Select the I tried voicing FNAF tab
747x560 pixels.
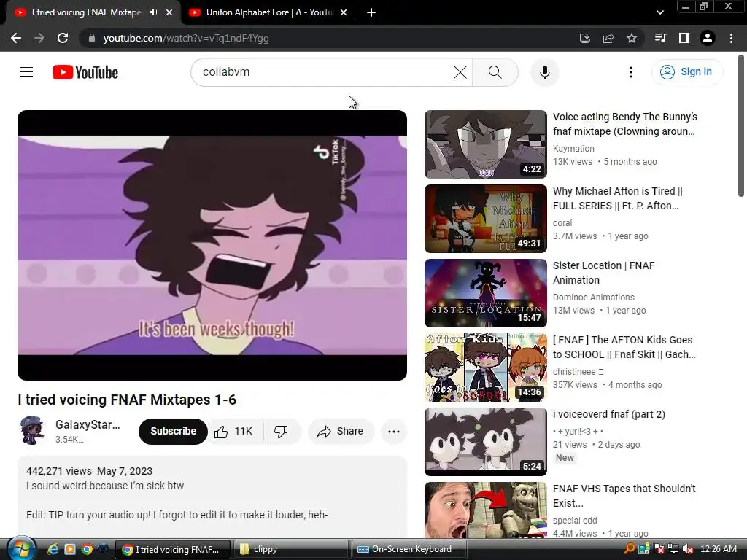86,12
